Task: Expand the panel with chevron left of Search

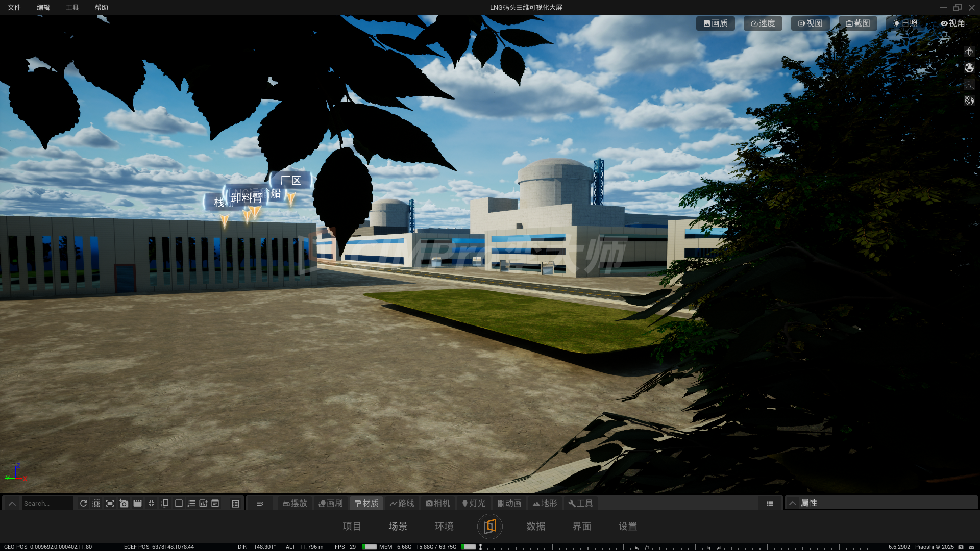Action: (x=12, y=504)
